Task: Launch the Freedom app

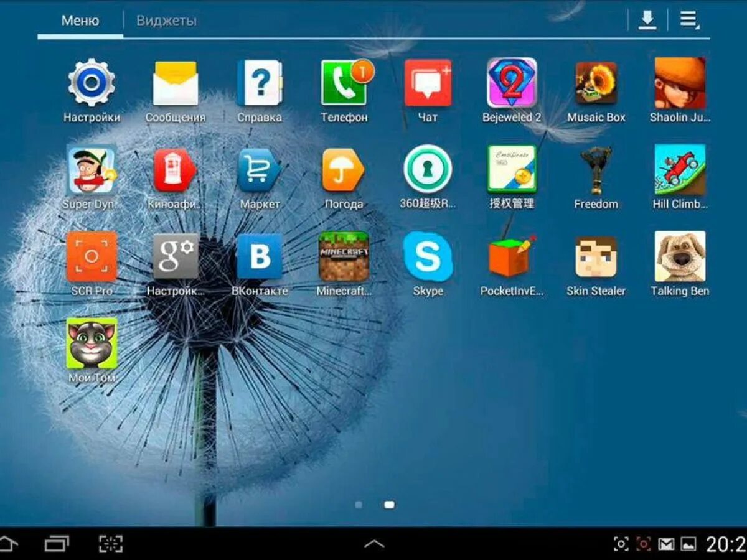Action: (596, 169)
